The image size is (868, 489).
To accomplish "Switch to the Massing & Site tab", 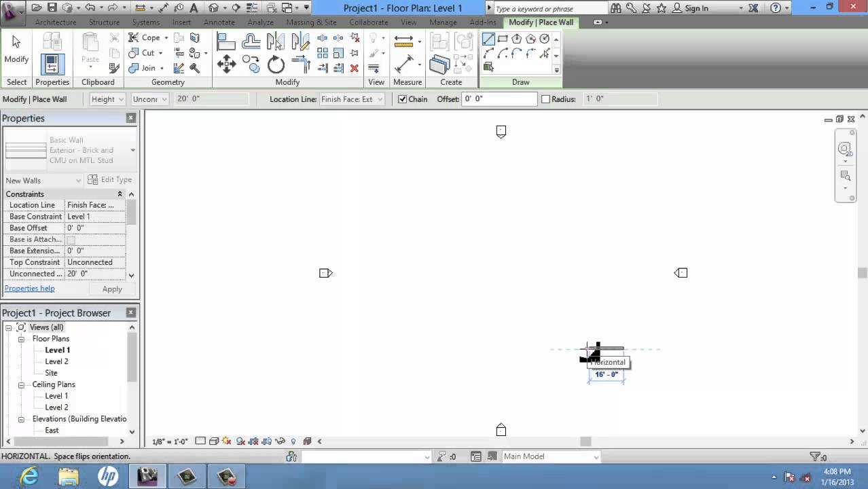I will click(311, 22).
